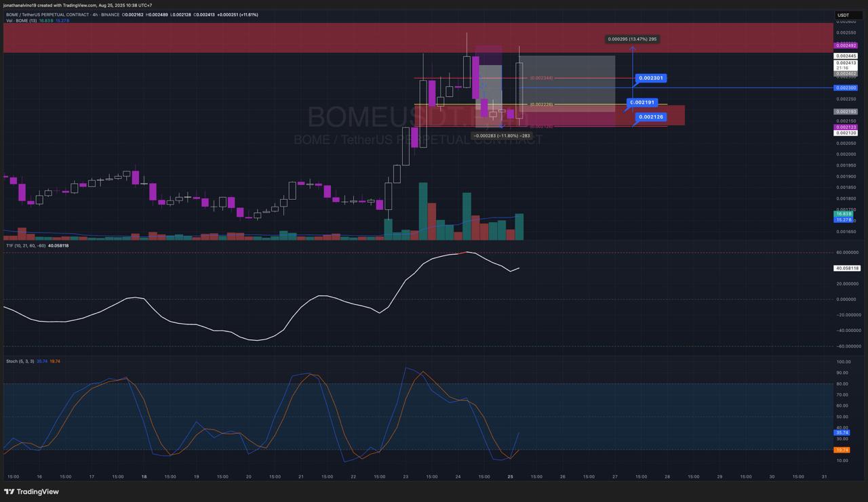This screenshot has width=868, height=502.
Task: Open the USDT currency selector
Action: pyautogui.click(x=844, y=15)
